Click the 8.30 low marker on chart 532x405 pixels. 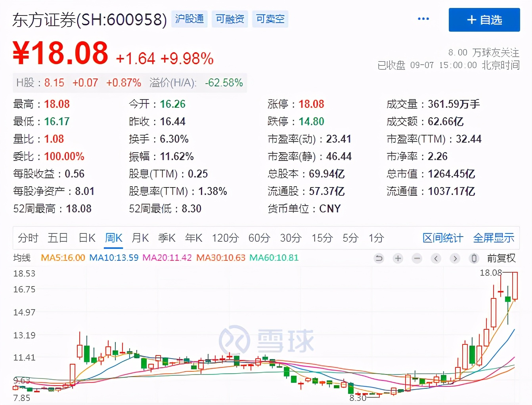358,398
